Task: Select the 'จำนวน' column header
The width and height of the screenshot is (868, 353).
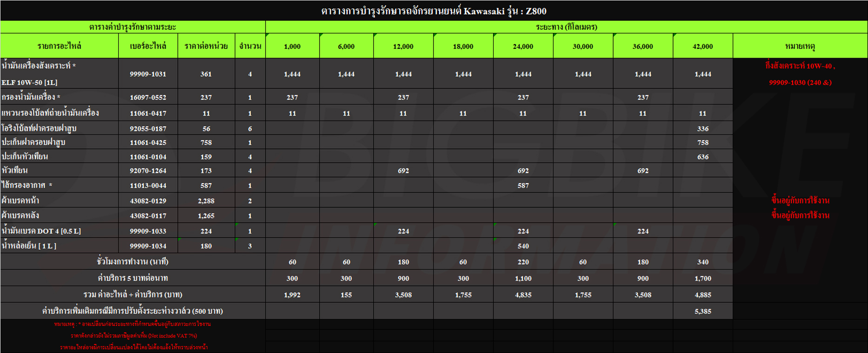Action: pyautogui.click(x=250, y=46)
